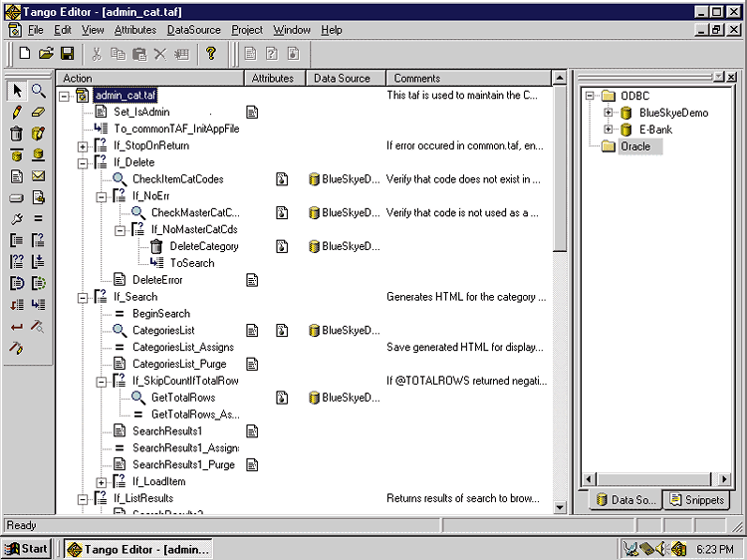Image resolution: width=747 pixels, height=560 pixels.
Task: Click the action list scroll up arrow
Action: click(x=560, y=78)
